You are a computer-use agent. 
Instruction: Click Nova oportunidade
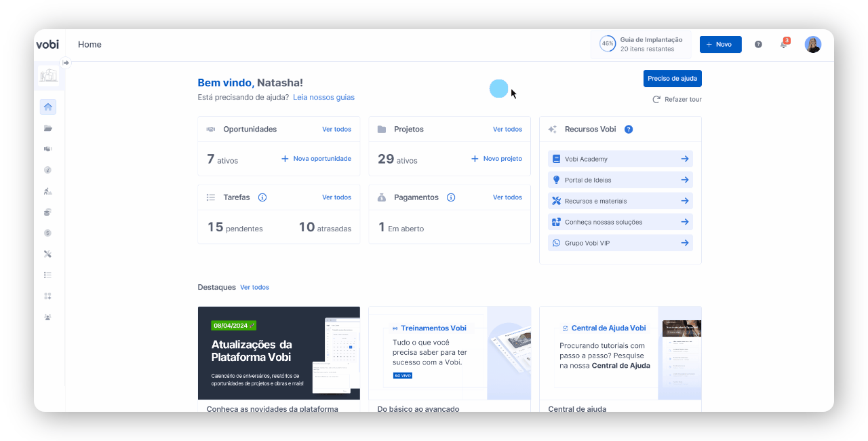(316, 159)
